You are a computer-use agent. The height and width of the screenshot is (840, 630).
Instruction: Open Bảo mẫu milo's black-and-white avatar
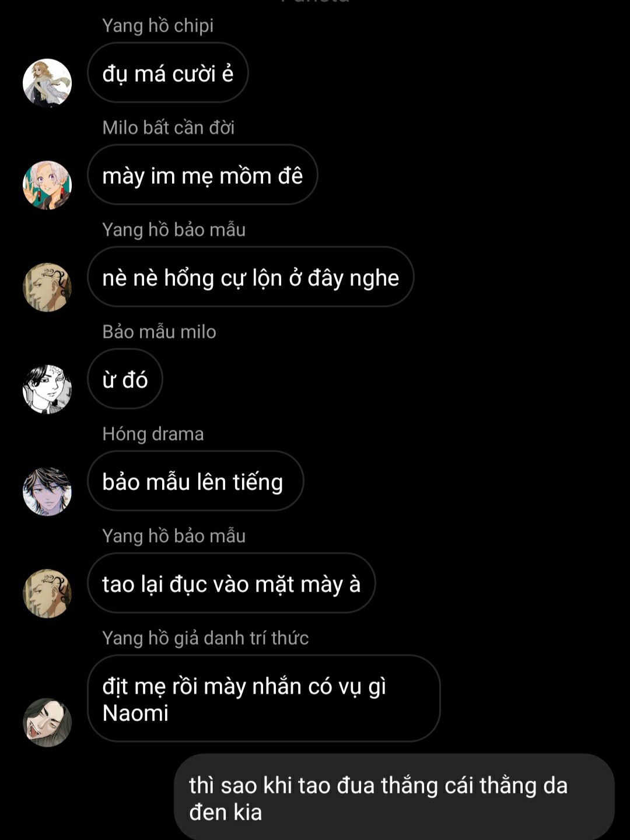click(x=47, y=389)
